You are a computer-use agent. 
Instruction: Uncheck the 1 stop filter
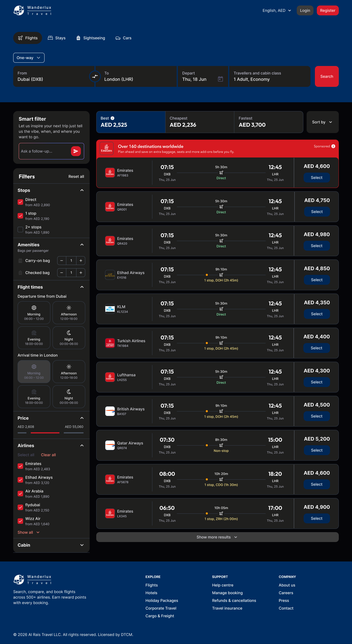(20, 216)
